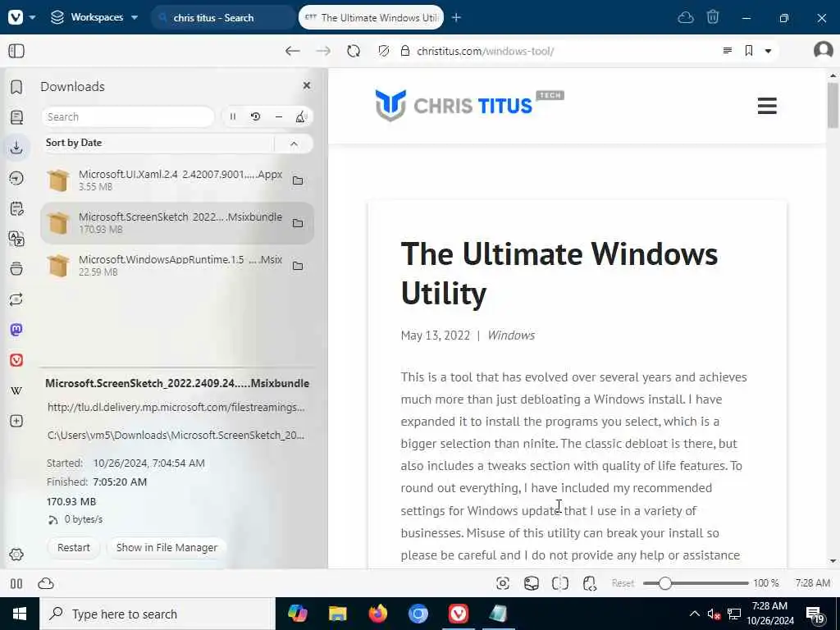Open the Workspaces dropdown

[94, 17]
